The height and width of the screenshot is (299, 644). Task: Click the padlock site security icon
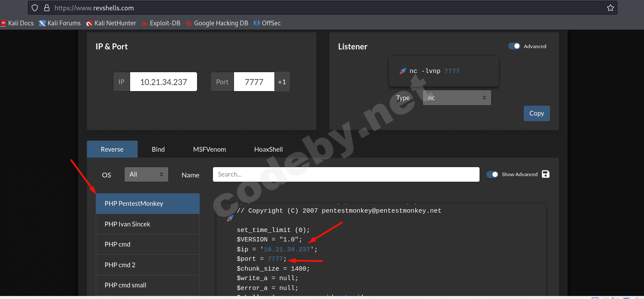click(47, 8)
